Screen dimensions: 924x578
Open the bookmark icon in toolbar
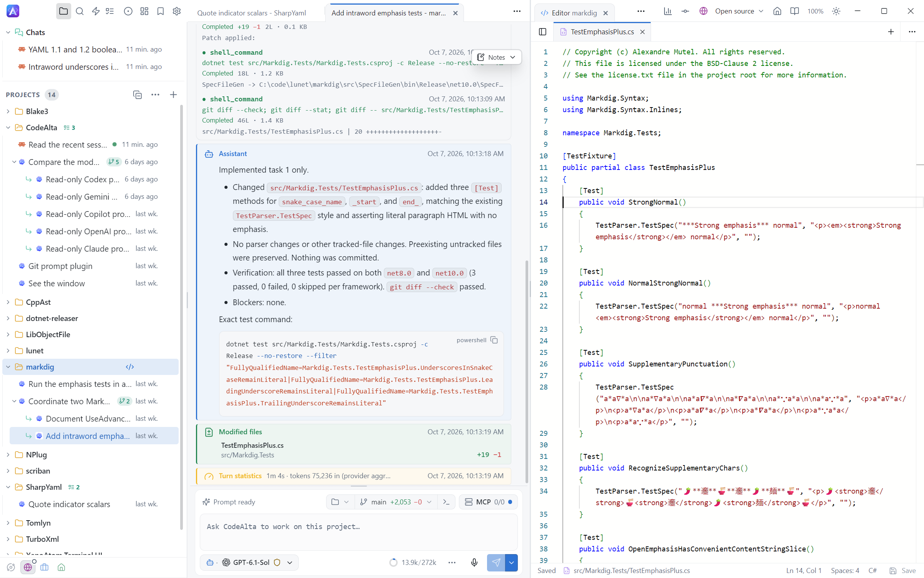161,11
